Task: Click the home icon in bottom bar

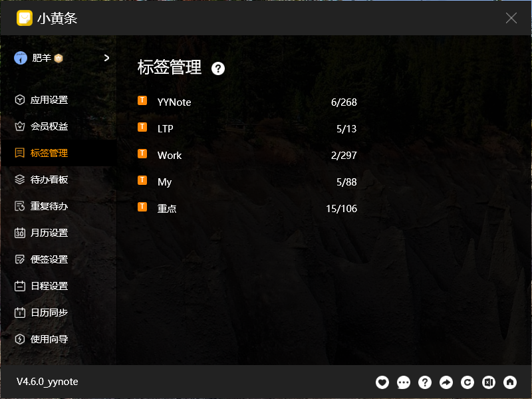Action: 510,382
